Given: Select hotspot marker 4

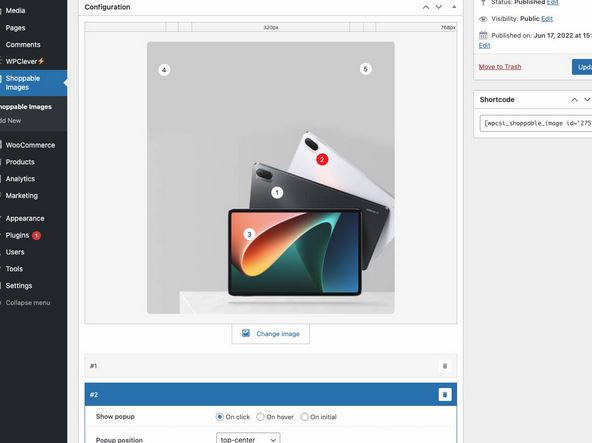Looking at the screenshot, I should coord(164,70).
